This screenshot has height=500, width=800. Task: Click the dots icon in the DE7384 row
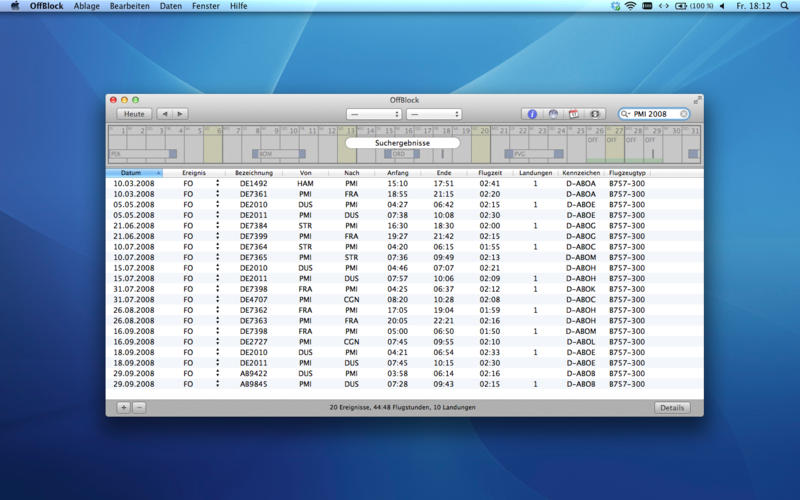[x=217, y=226]
